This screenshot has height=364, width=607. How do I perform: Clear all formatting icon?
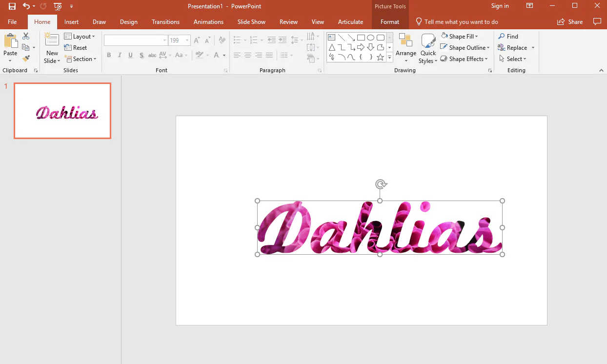(x=222, y=40)
